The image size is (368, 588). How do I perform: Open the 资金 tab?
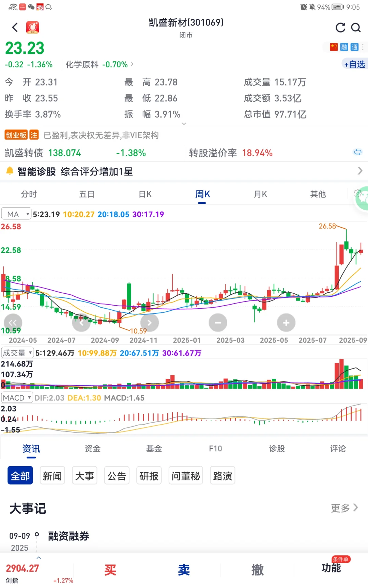[x=92, y=448]
